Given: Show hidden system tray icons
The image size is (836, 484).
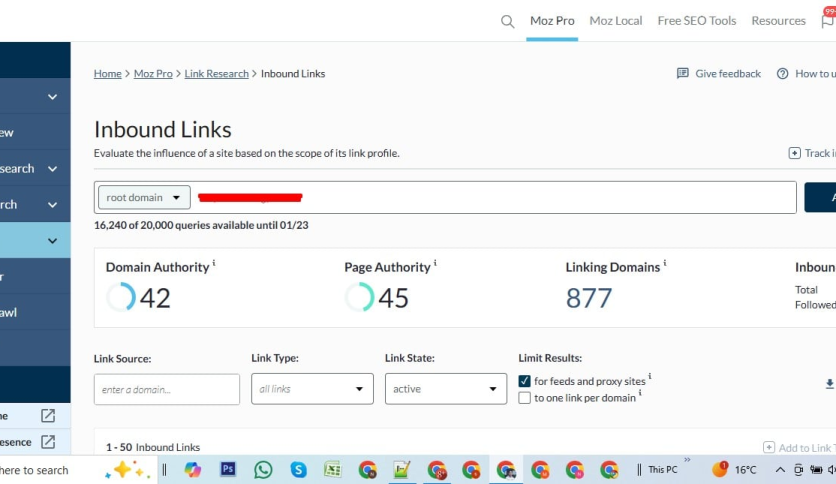Looking at the screenshot, I should click(x=780, y=470).
